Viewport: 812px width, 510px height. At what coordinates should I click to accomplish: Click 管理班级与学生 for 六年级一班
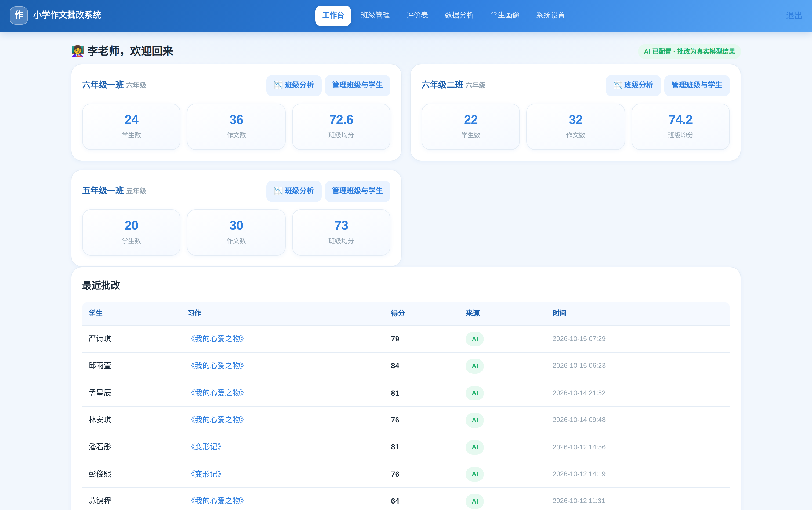pyautogui.click(x=357, y=85)
